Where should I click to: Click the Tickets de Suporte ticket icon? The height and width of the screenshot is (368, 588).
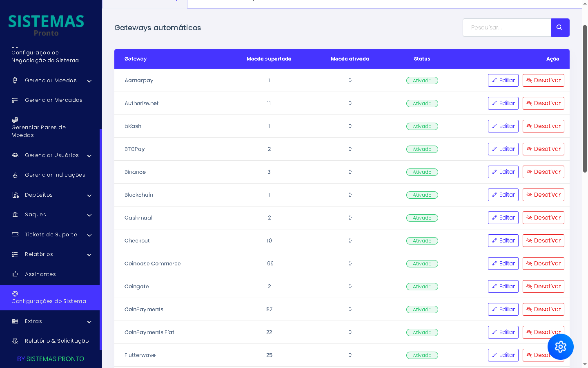pos(15,234)
